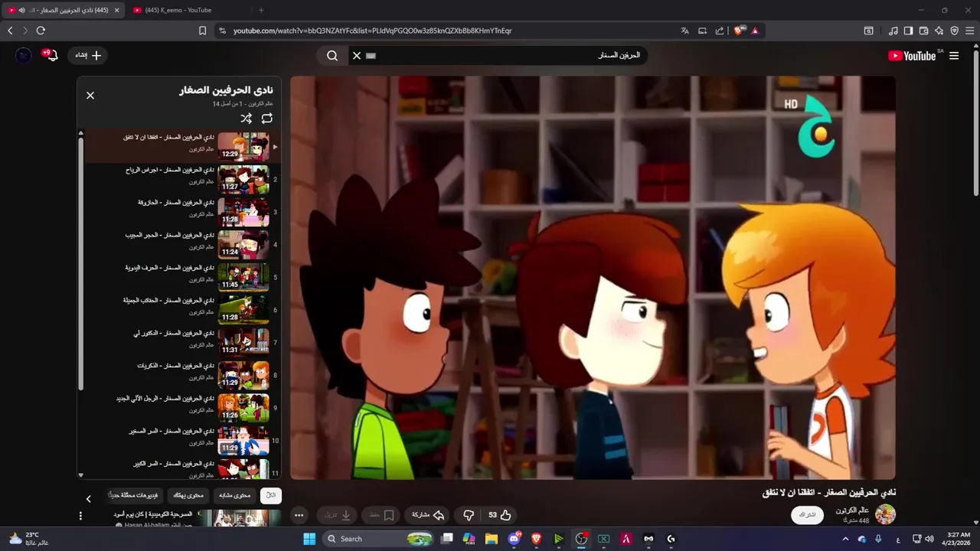Select the محتوى يهمّك filter chip
980x551 pixels.
(x=188, y=495)
